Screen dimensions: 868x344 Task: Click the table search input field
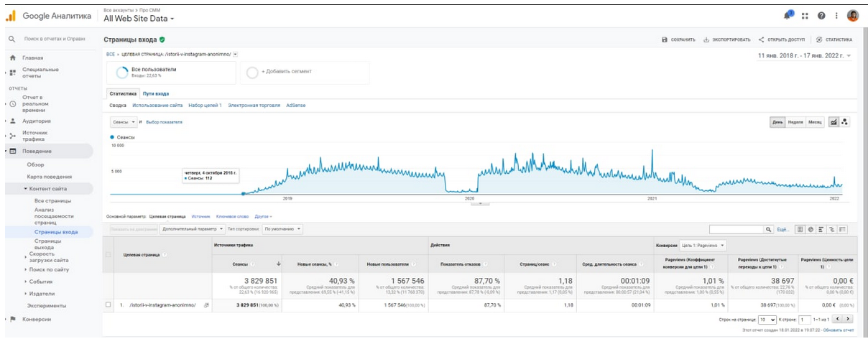point(736,229)
